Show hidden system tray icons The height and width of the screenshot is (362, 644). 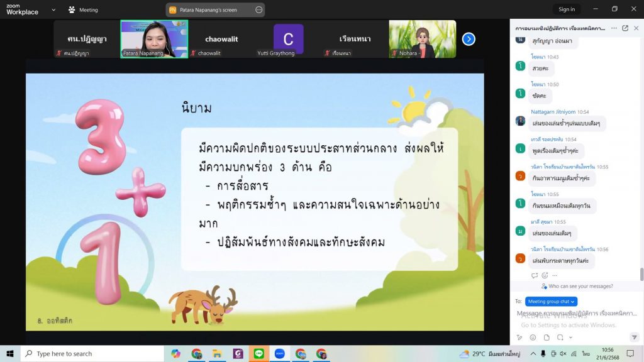point(533,353)
